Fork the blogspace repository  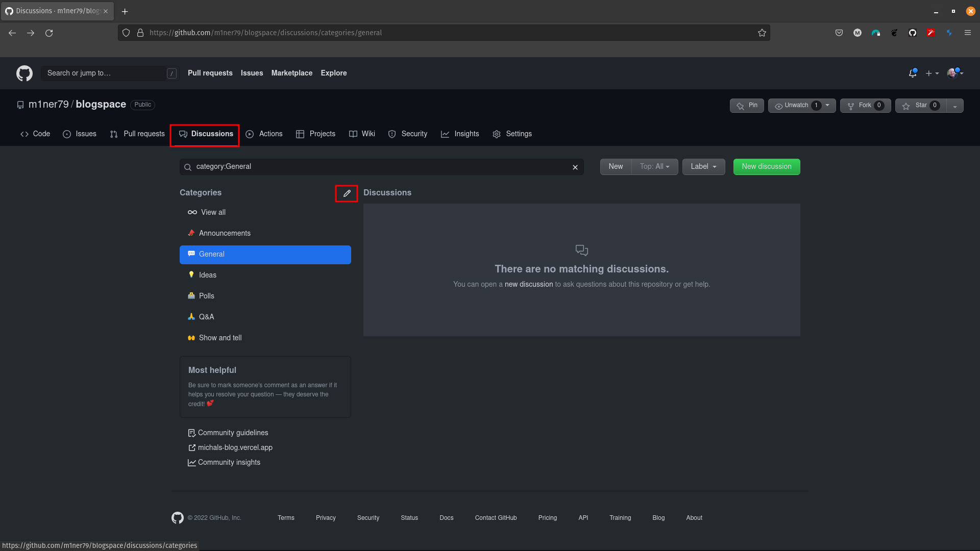coord(865,106)
